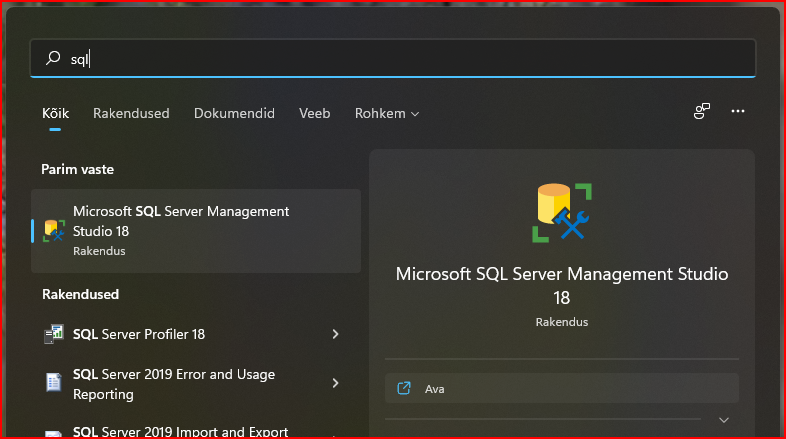Viewport: 786px width, 439px height.
Task: Click the Ava open button
Action: pos(562,388)
